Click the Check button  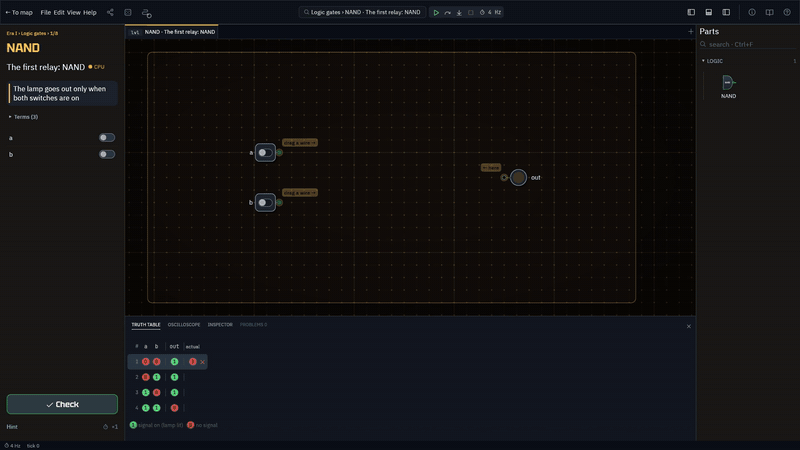(x=62, y=404)
